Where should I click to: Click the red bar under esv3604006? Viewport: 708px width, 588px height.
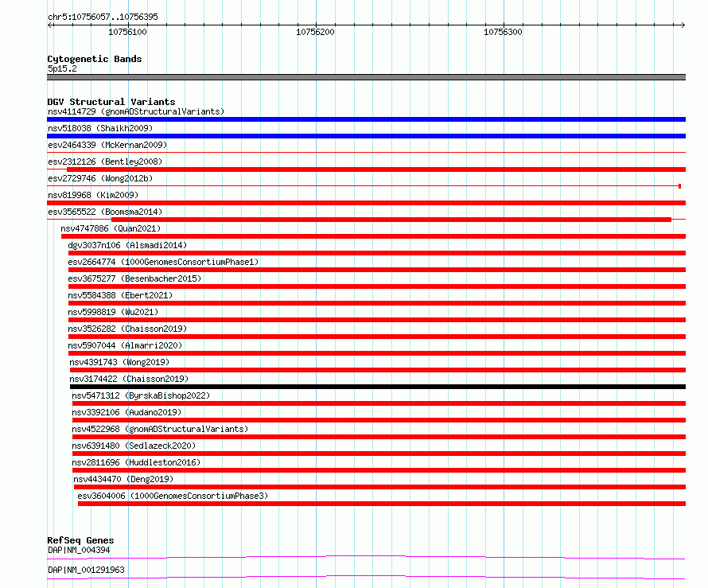click(x=382, y=504)
